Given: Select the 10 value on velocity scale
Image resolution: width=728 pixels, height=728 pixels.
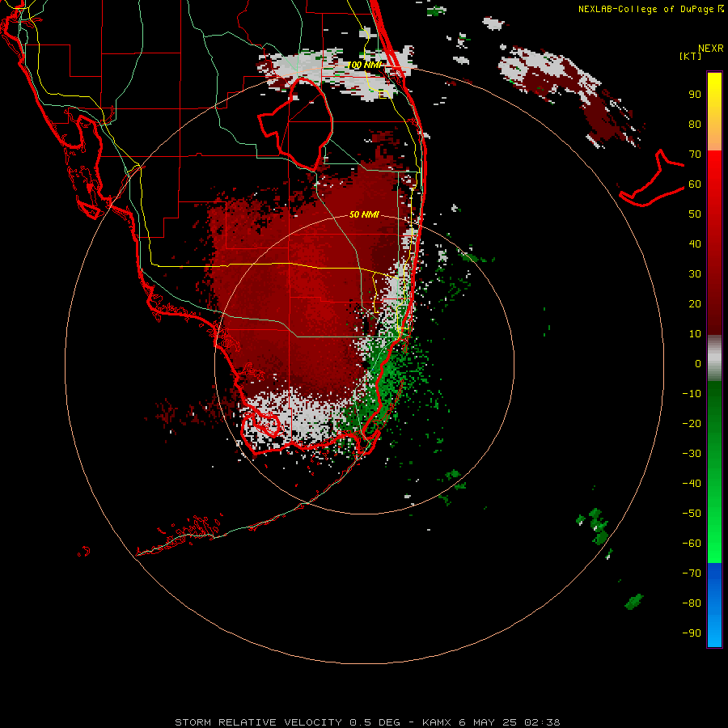Looking at the screenshot, I should 695,334.
